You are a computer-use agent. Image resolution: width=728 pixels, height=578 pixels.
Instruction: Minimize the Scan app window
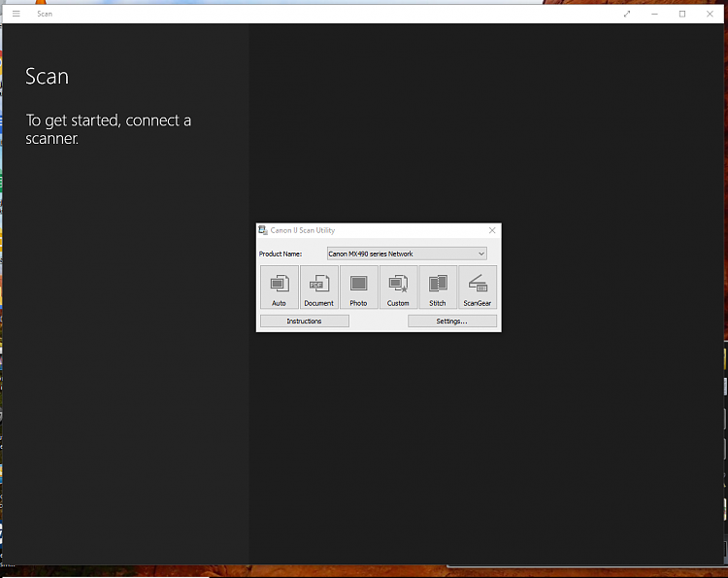(654, 14)
